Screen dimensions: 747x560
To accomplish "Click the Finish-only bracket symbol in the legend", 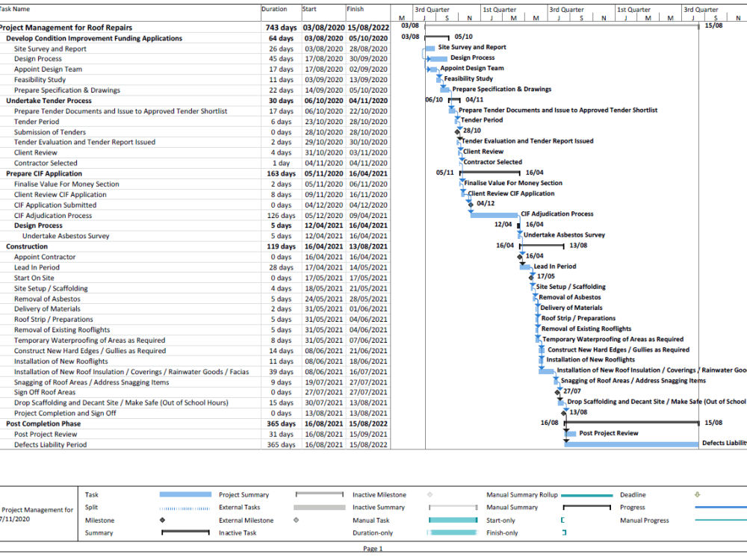I will [565, 532].
